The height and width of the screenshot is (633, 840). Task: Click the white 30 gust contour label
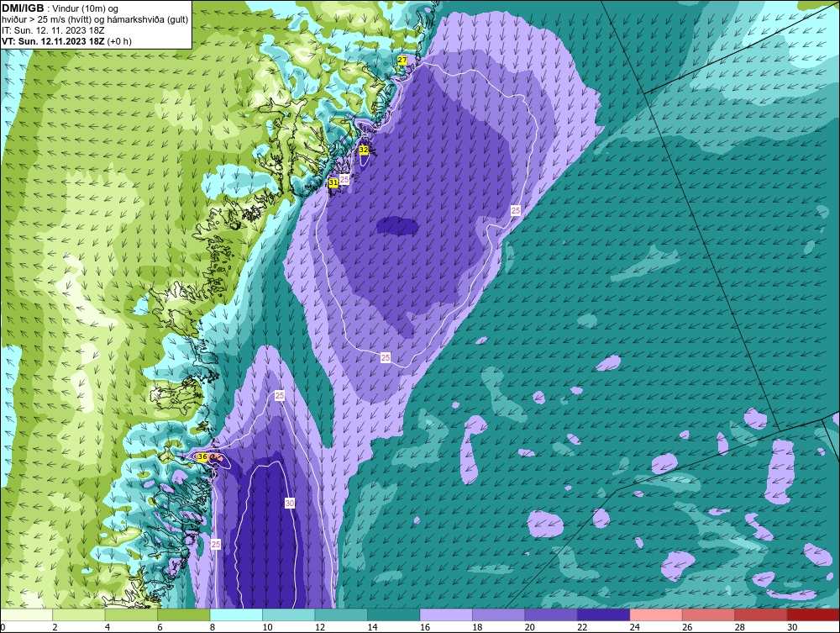tap(289, 504)
